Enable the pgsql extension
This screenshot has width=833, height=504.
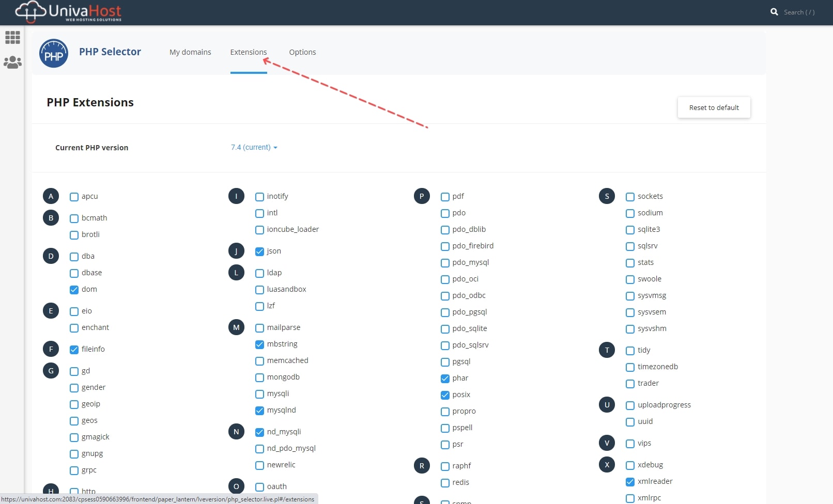click(445, 362)
